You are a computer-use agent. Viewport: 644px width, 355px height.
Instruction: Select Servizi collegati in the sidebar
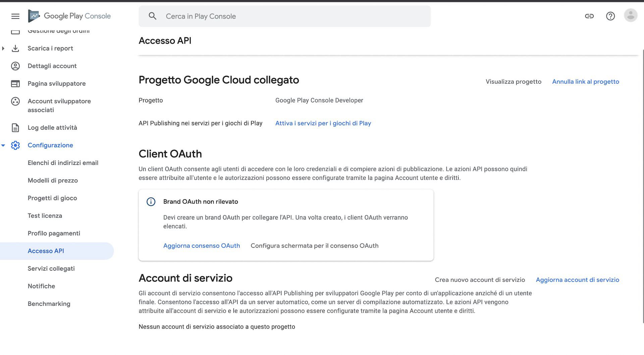51,268
